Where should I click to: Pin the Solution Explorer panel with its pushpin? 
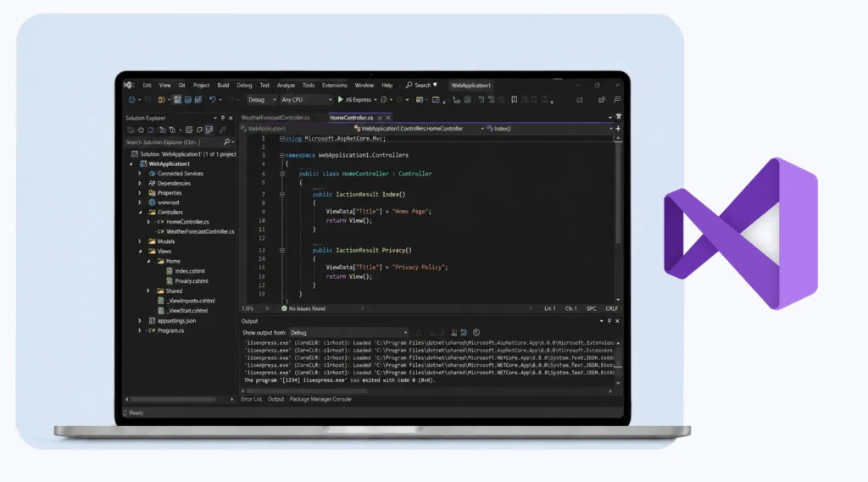[223, 118]
